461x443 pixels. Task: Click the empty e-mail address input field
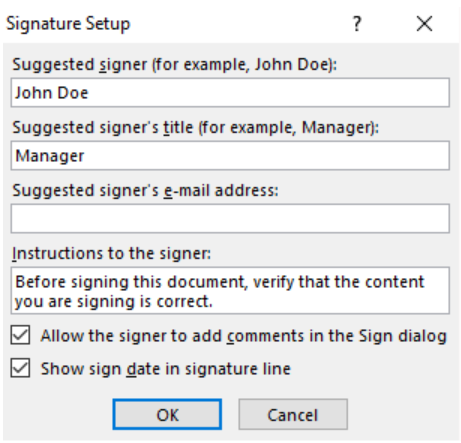[x=230, y=218]
